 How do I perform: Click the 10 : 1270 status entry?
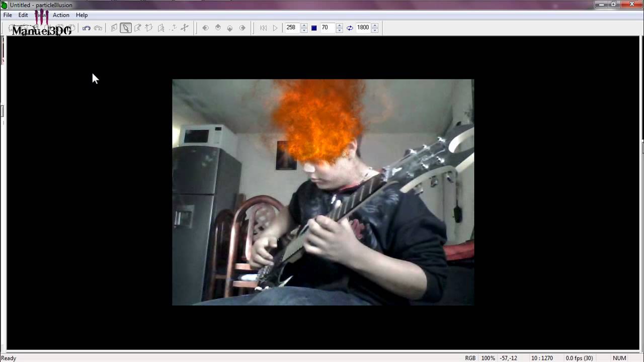[x=542, y=358]
